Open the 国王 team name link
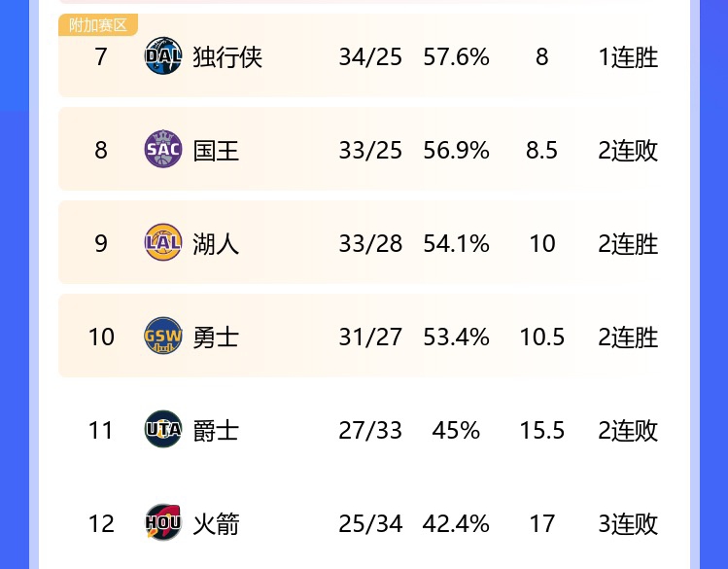Image resolution: width=728 pixels, height=569 pixels. pyautogui.click(x=216, y=151)
